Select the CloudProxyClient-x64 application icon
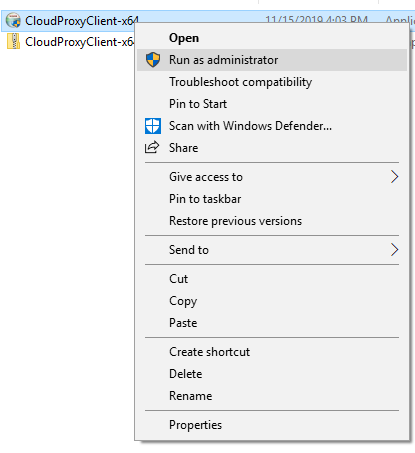Screen dimensions: 415x453 click(x=13, y=21)
